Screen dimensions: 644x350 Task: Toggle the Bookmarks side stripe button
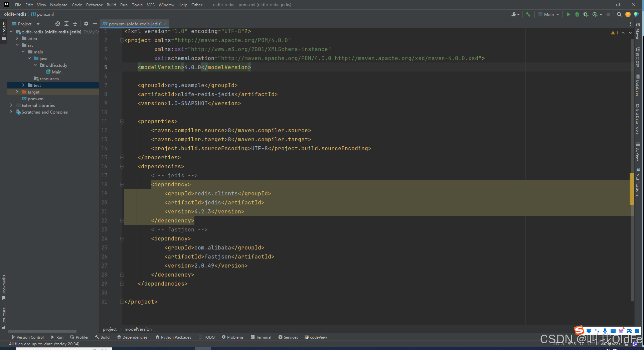click(x=4, y=287)
